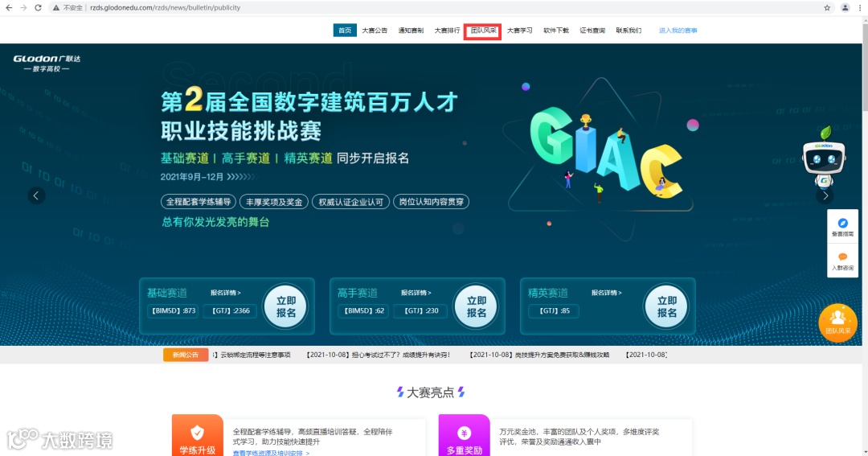This screenshot has height=456, width=868.
Task: Click the 精英赛道 GTJ :85 tag
Action: (554, 310)
